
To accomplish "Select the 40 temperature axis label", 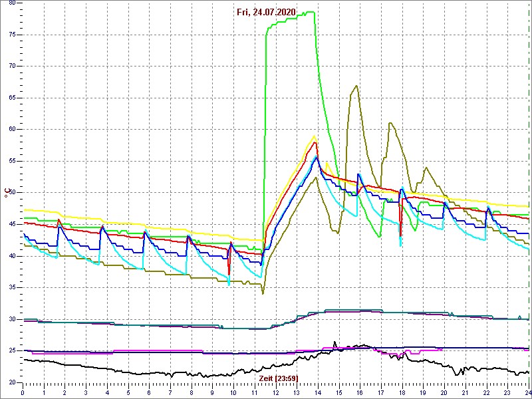I will pyautogui.click(x=13, y=256).
